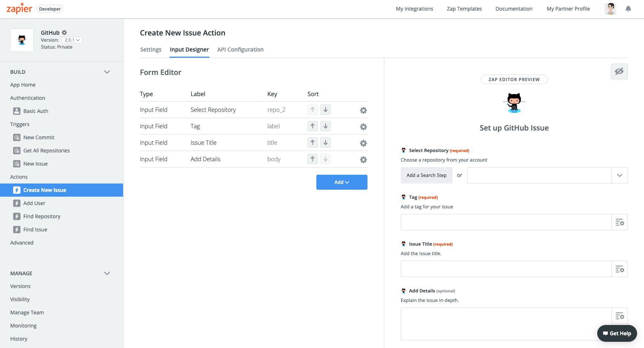
Task: Collapse the BUILD section
Action: [107, 72]
